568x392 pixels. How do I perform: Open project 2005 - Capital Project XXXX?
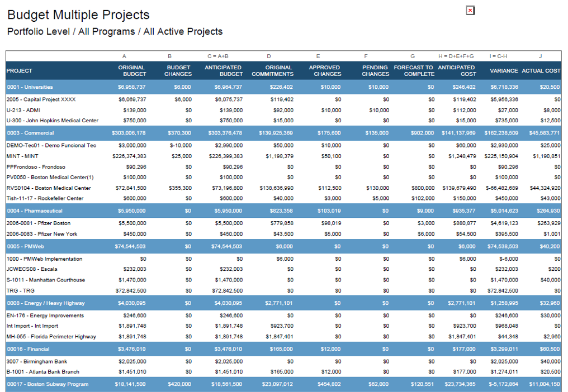(41, 99)
